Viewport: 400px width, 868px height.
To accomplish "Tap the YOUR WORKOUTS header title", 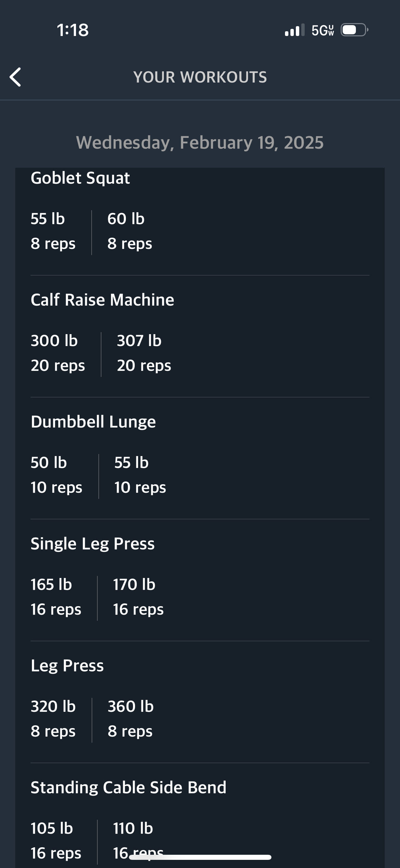I will click(200, 77).
